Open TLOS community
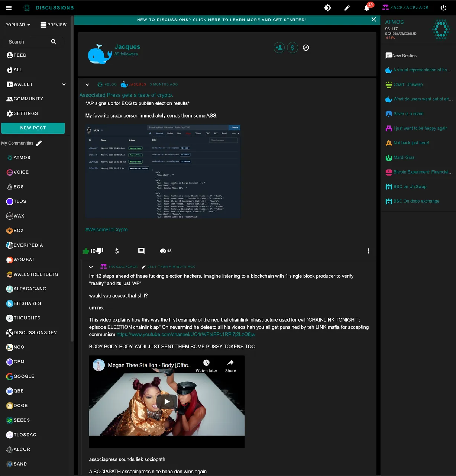The image size is (456, 476). pyautogui.click(x=16, y=201)
